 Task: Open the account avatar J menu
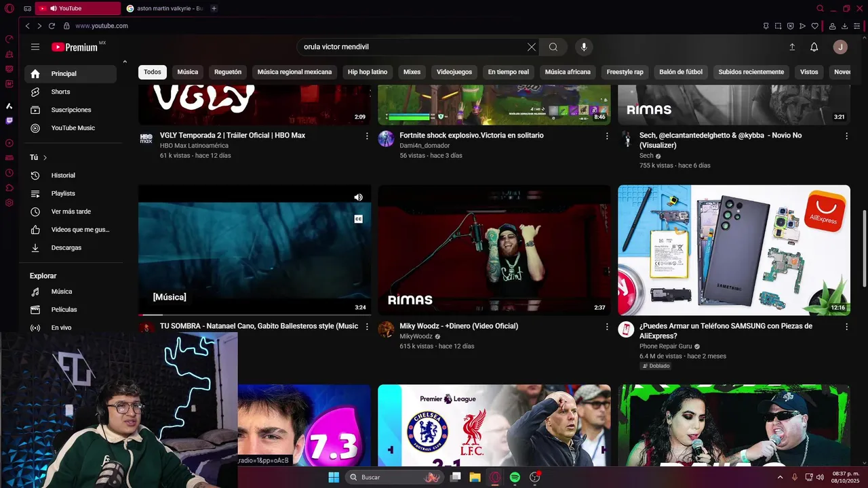coord(840,47)
